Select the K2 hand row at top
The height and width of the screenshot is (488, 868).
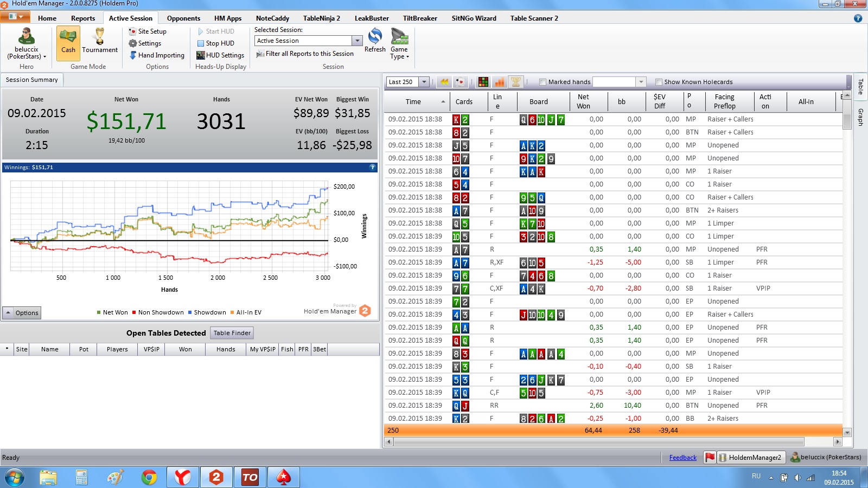(613, 119)
